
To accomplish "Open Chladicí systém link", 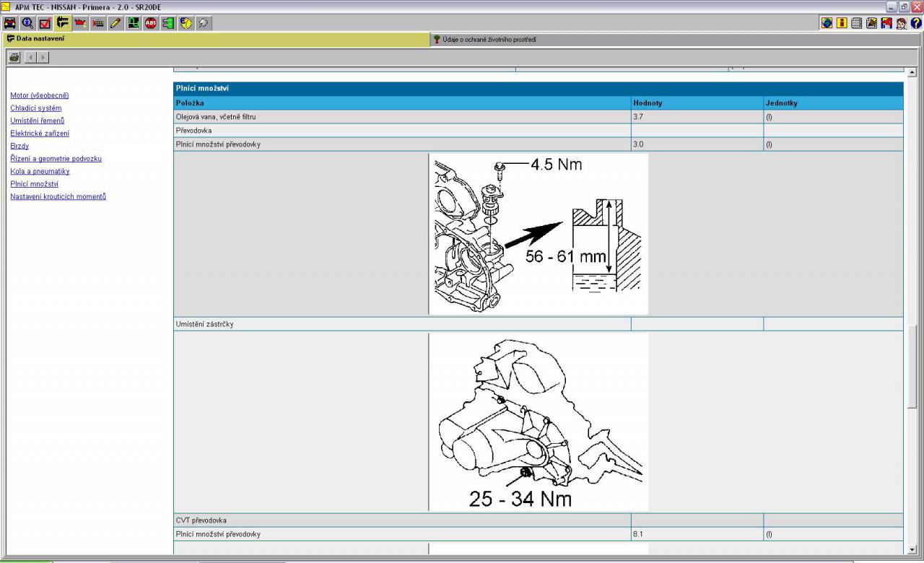I will [x=36, y=108].
